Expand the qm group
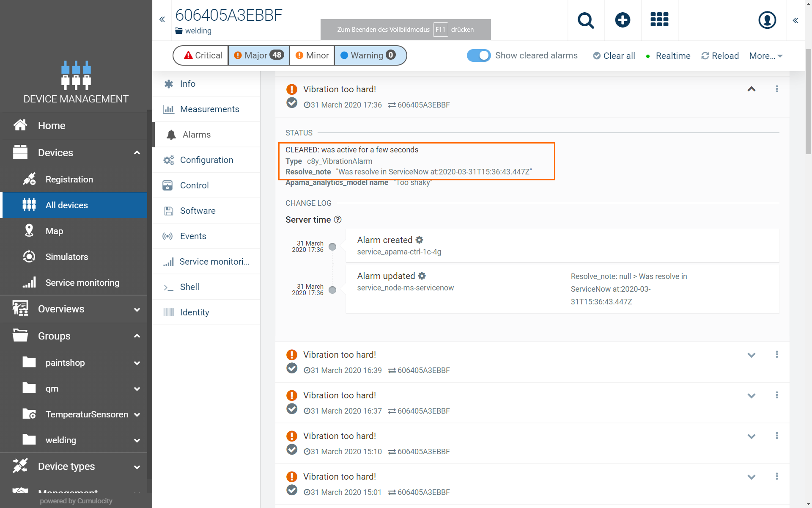 [x=137, y=389]
